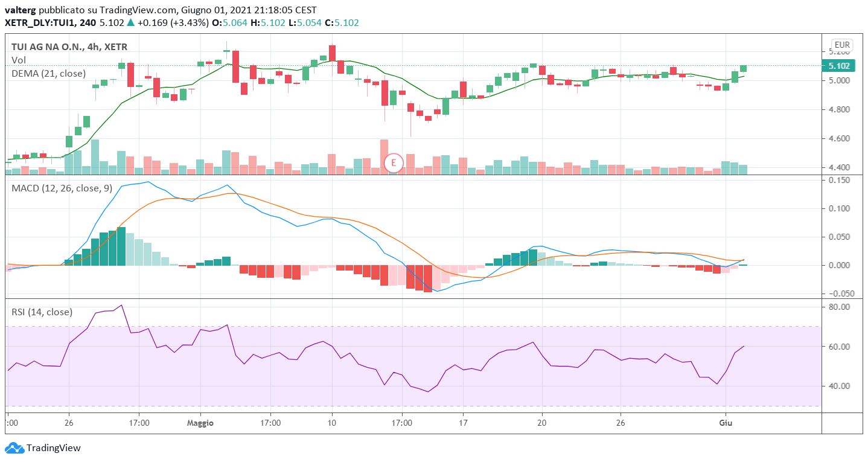This screenshot has width=868, height=462.
Task: Click the 'Giu' date label on time axis
Action: (726, 423)
